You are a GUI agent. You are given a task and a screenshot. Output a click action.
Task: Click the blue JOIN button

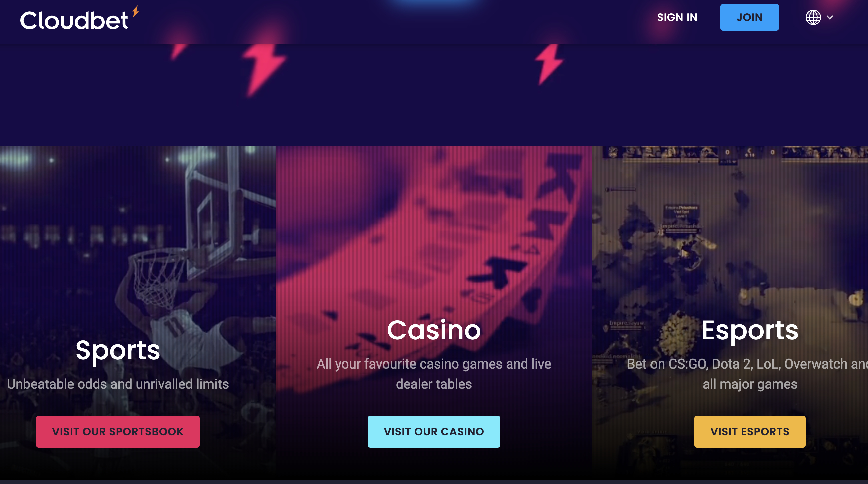[x=749, y=18]
